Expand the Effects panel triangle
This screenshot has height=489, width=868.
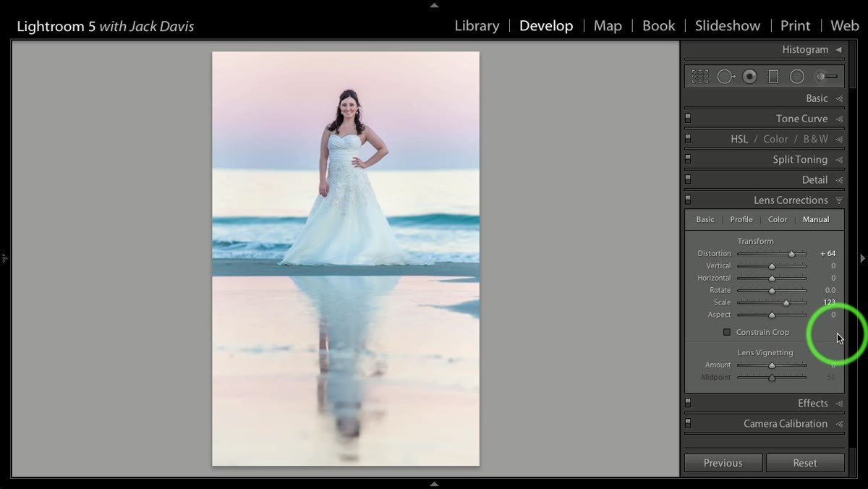pyautogui.click(x=839, y=403)
